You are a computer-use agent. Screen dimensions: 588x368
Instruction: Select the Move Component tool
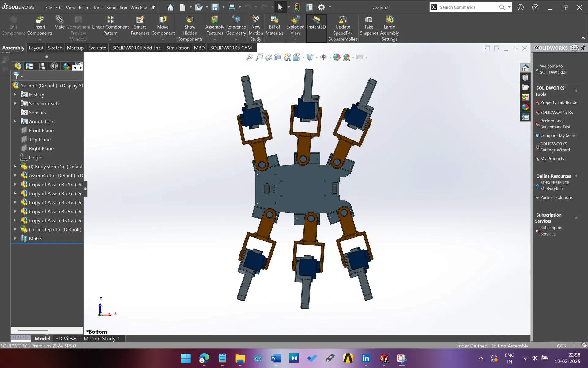[163, 26]
